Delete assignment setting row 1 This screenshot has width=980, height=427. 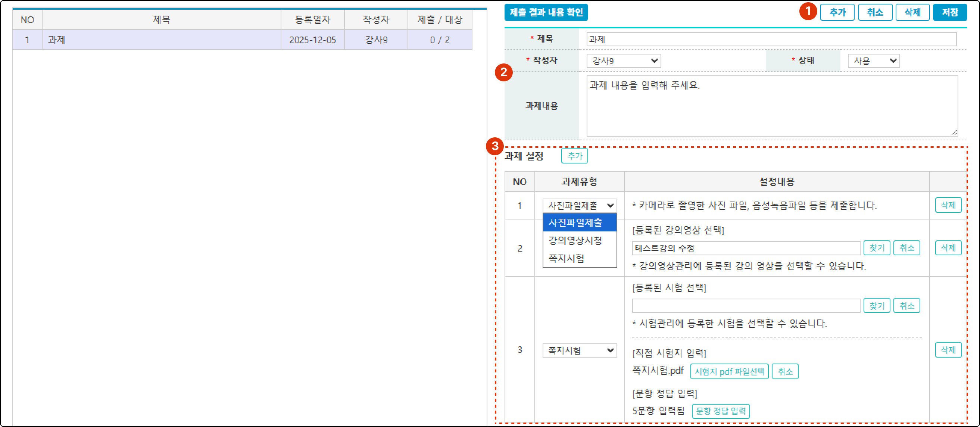[x=948, y=206]
